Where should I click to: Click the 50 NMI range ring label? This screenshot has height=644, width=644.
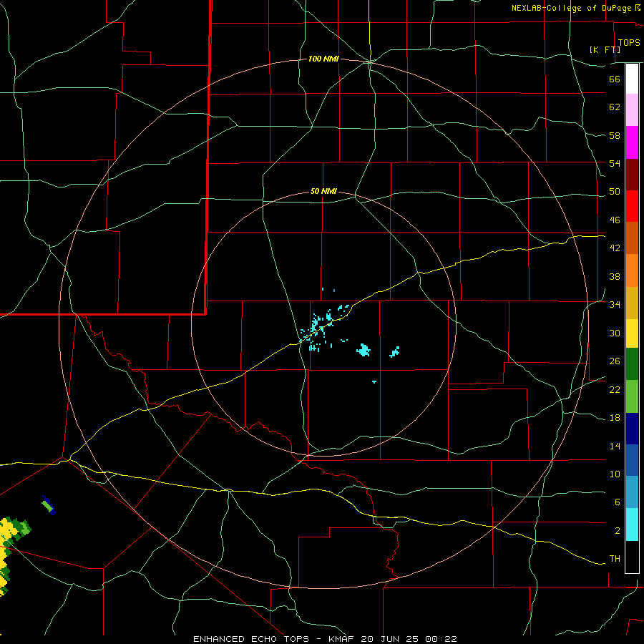coord(323,191)
